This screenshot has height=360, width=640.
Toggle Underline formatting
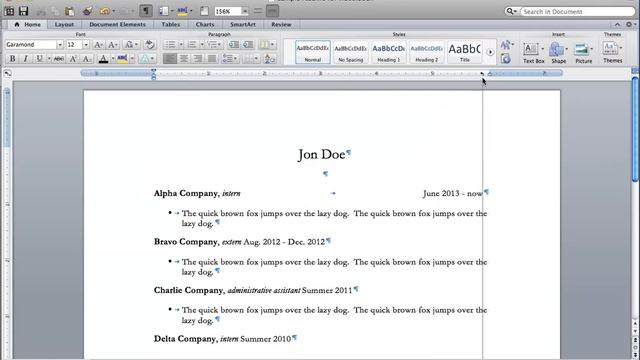click(x=39, y=59)
